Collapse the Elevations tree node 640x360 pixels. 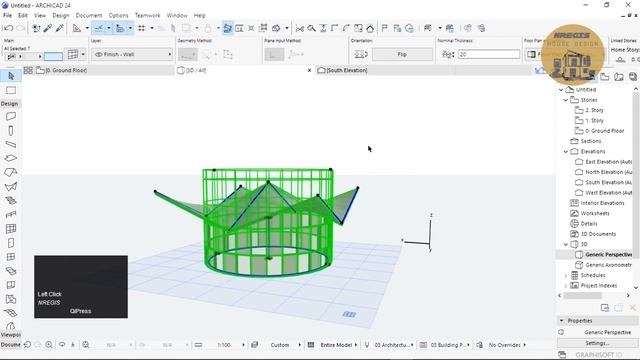tap(566, 151)
